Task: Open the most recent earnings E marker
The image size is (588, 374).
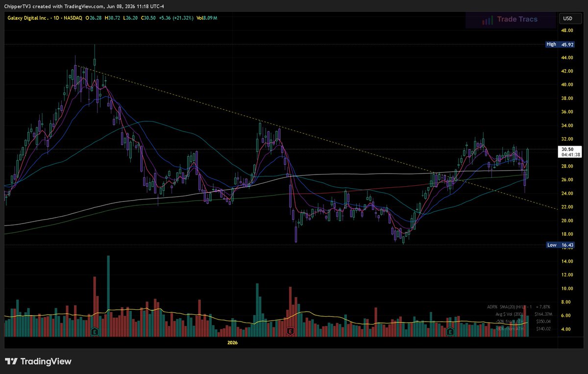Action: [450, 332]
